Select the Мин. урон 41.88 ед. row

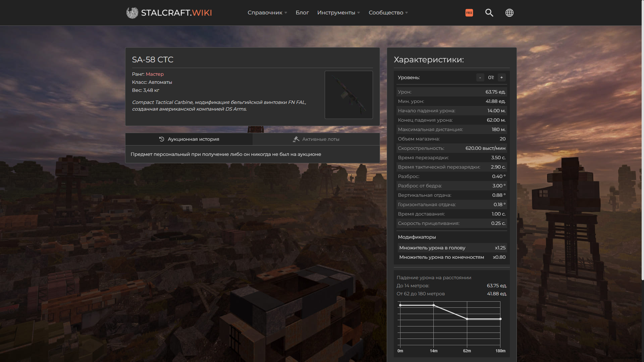point(452,101)
